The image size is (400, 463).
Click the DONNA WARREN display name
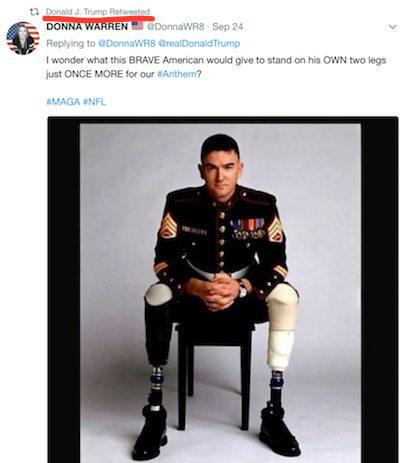tap(87, 26)
